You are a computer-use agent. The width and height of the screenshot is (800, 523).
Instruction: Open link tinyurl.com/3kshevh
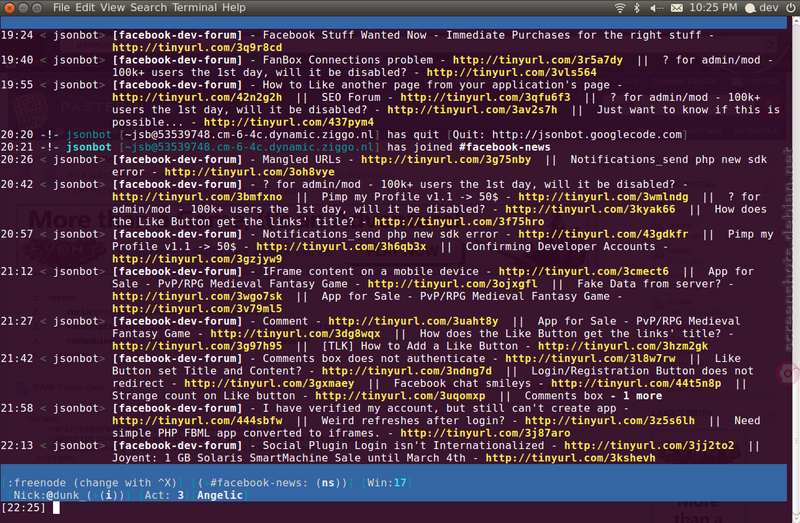570,458
